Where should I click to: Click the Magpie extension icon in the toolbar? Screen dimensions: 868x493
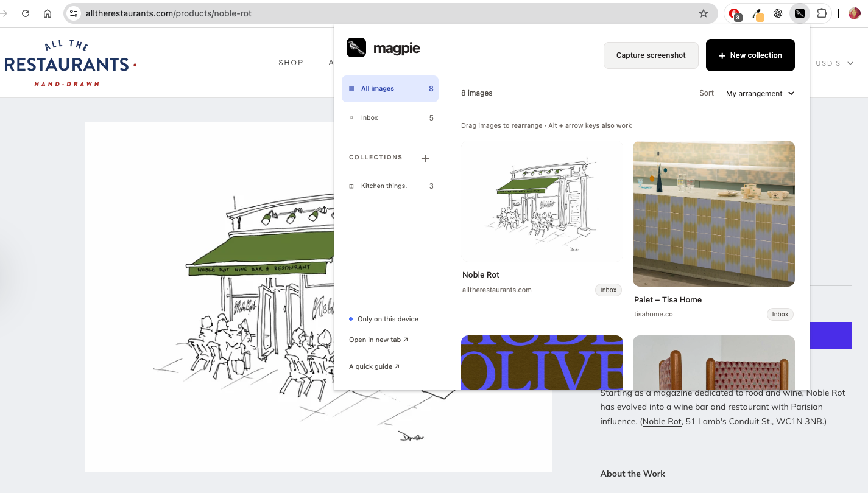point(799,13)
